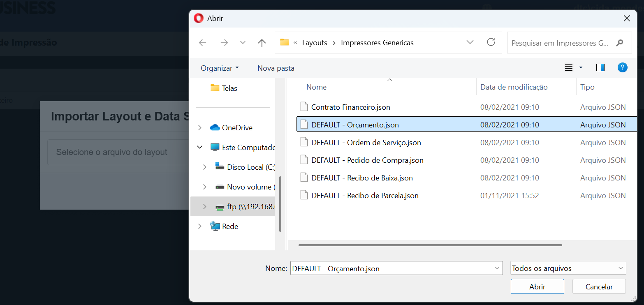Screen dimensions: 644x305
Task: Click the Abrir button
Action: tap(537, 286)
